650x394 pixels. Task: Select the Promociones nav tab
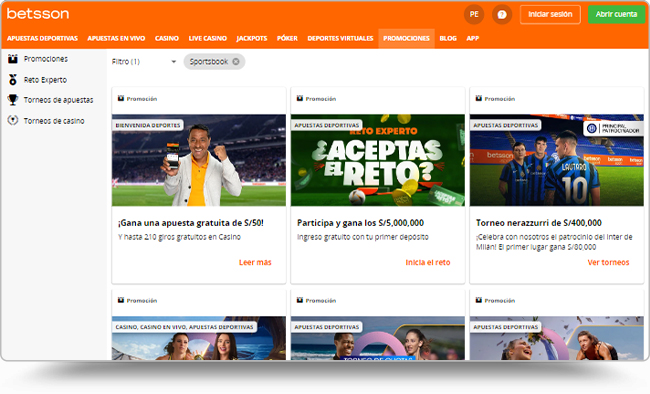click(406, 38)
